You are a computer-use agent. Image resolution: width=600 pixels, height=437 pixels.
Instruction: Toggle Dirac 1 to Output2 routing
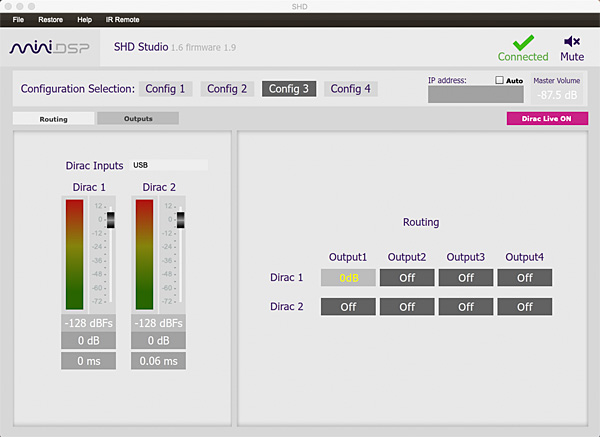[407, 278]
